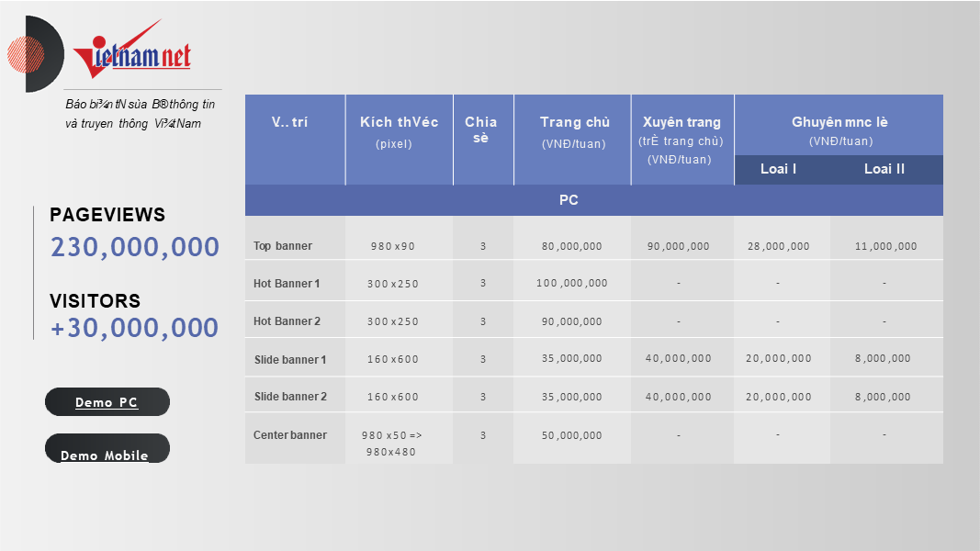Click the 100,000,000 price for Hot Banner 1
980x551 pixels.
pos(571,284)
